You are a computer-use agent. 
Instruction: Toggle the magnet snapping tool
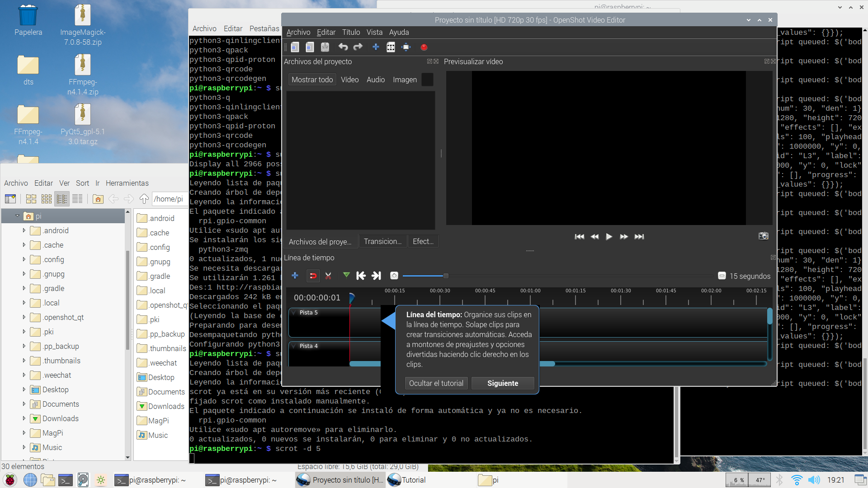[x=312, y=276]
